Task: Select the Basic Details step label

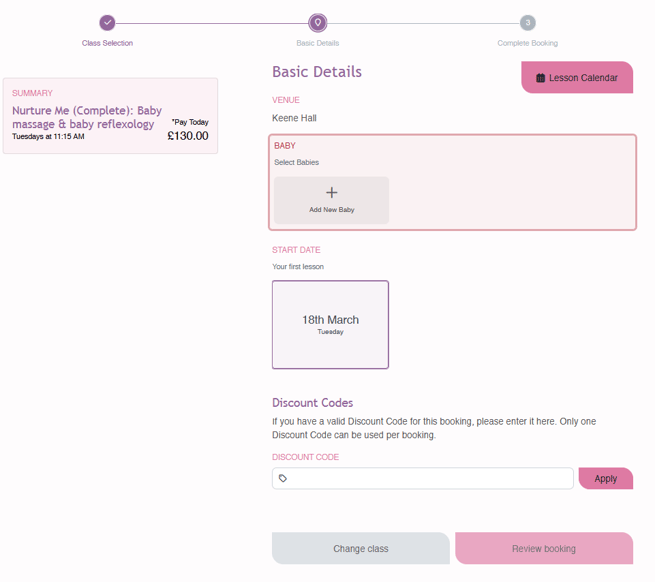Action: click(x=318, y=44)
